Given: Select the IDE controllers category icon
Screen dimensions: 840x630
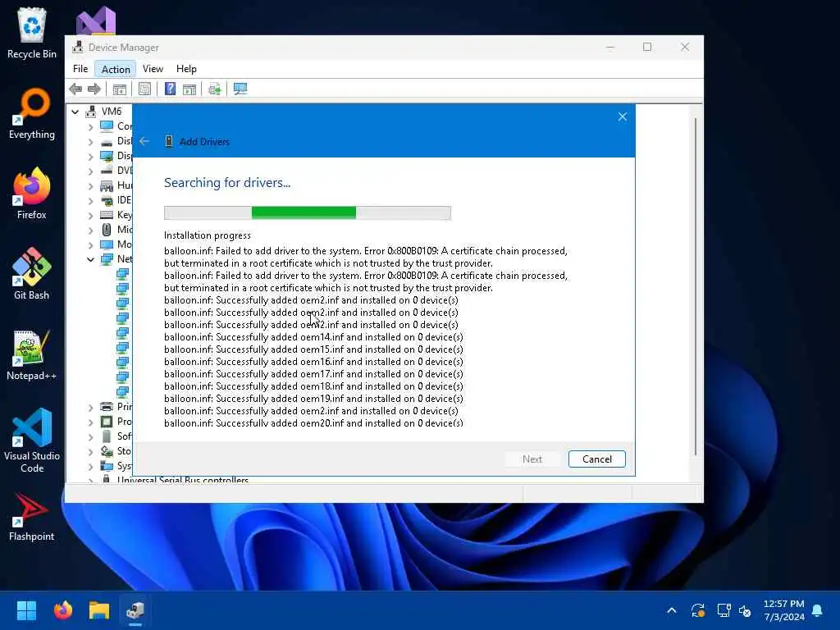Looking at the screenshot, I should (107, 200).
